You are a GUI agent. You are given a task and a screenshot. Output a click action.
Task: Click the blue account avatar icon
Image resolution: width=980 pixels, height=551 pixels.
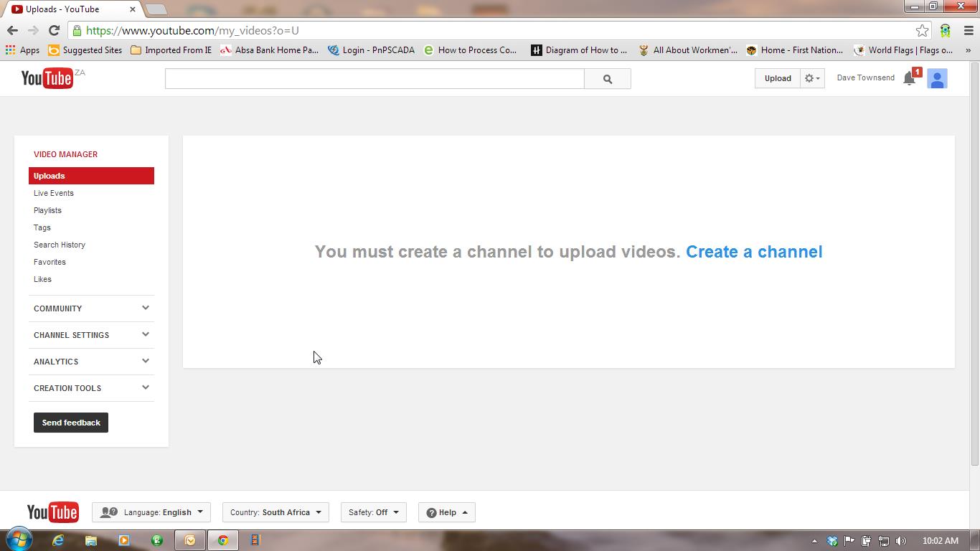point(937,78)
